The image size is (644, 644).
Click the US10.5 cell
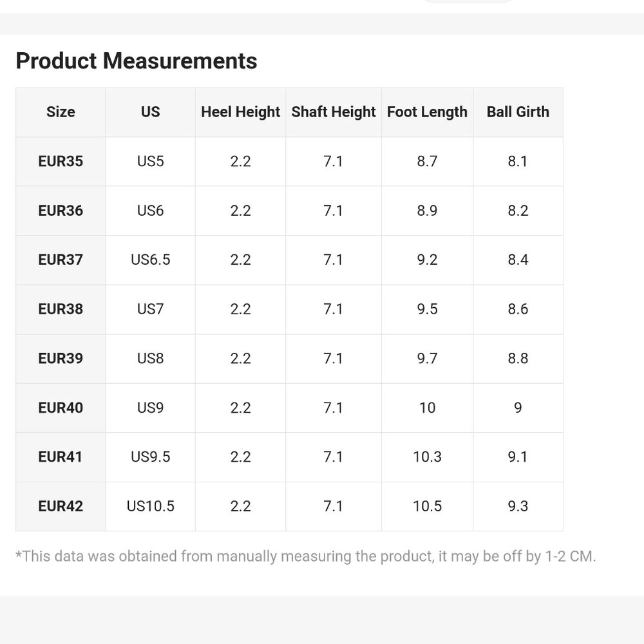150,506
